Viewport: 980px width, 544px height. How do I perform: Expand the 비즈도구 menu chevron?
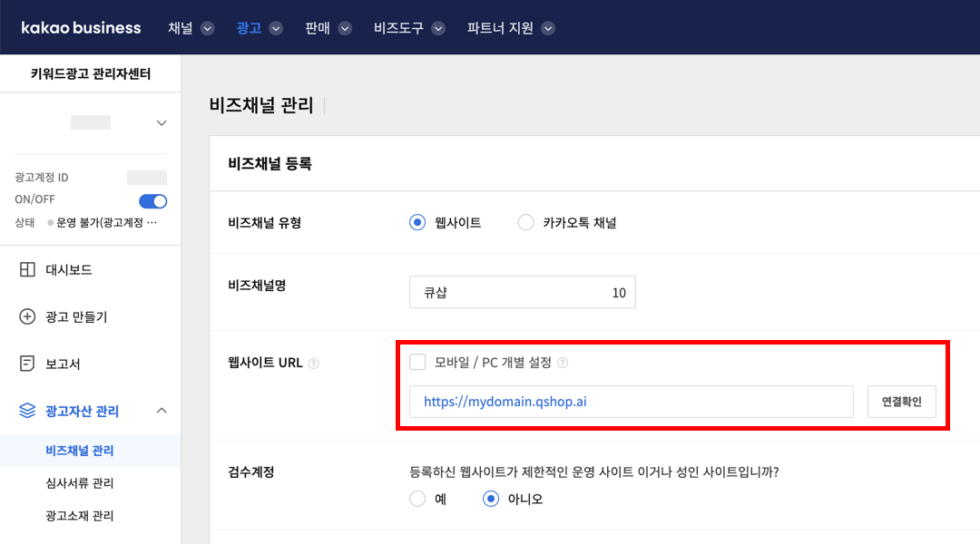pos(438,28)
